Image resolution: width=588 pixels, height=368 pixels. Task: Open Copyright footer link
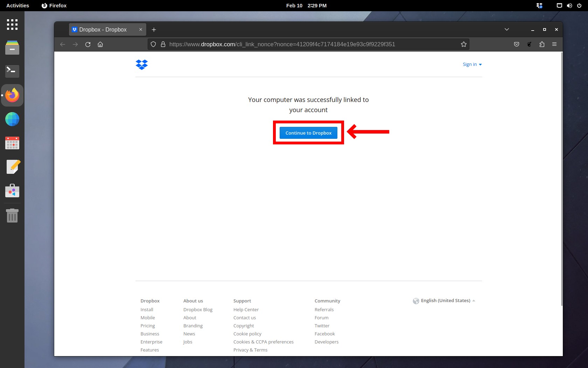[244, 326]
